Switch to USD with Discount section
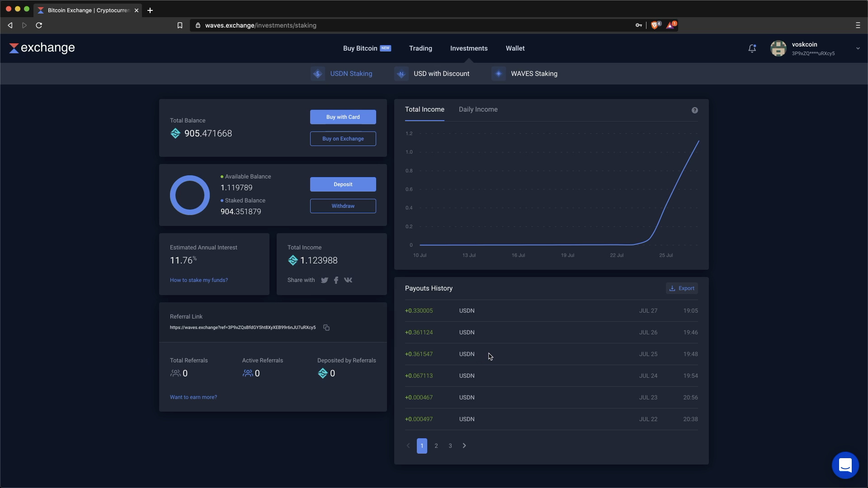Viewport: 868px width, 488px height. [441, 74]
